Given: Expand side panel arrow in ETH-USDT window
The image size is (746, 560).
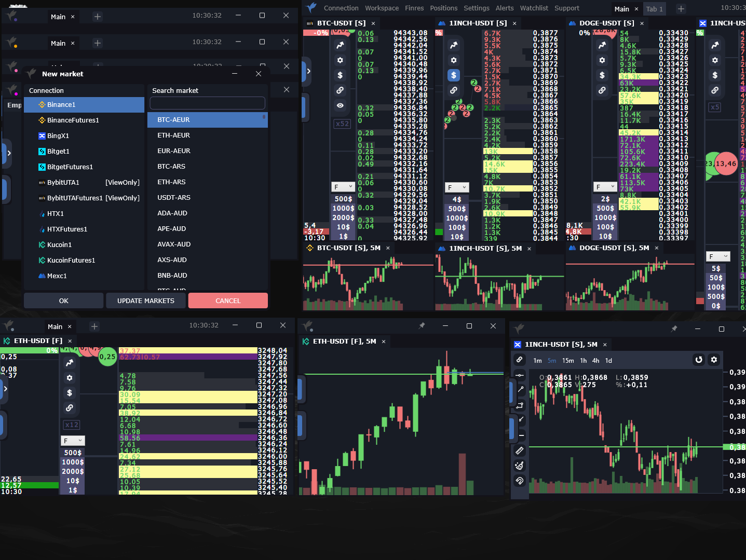Looking at the screenshot, I should [6, 388].
